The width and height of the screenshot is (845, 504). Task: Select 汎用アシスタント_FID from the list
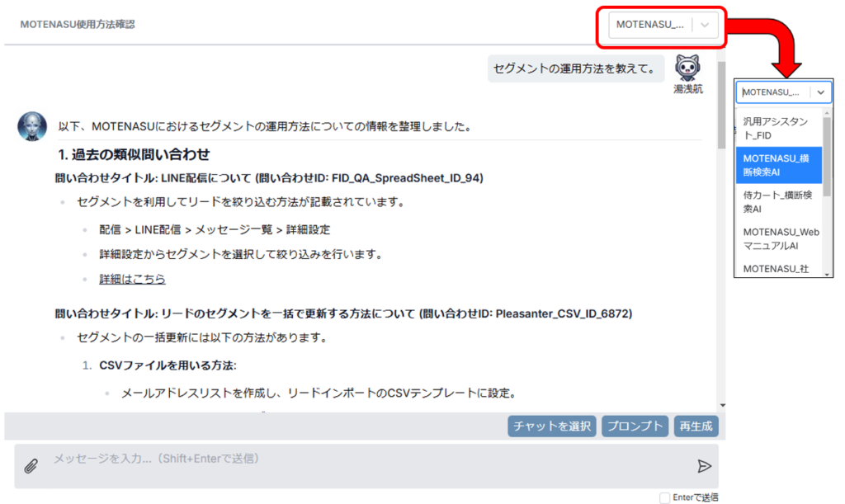(x=778, y=128)
